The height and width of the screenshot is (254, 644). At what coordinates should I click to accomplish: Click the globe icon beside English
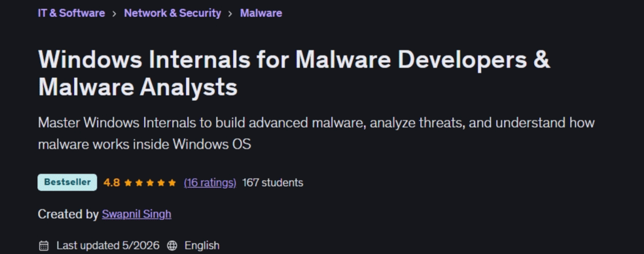[172, 245]
